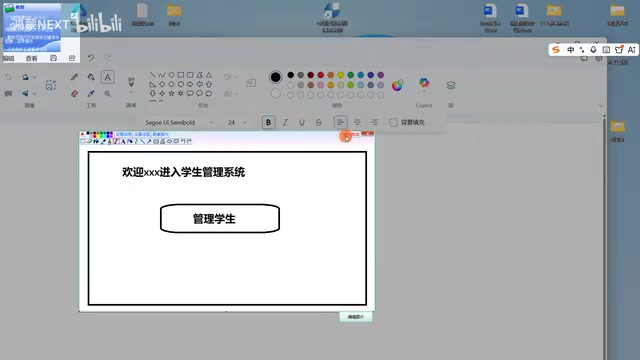Click the Sogou microphone voice input button
The width and height of the screenshot is (640, 360).
(593, 49)
